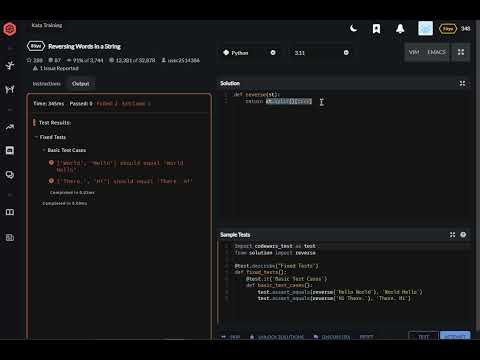Click the bookmark icon in the header
Viewport: 480px width, 360px height.
376,29
